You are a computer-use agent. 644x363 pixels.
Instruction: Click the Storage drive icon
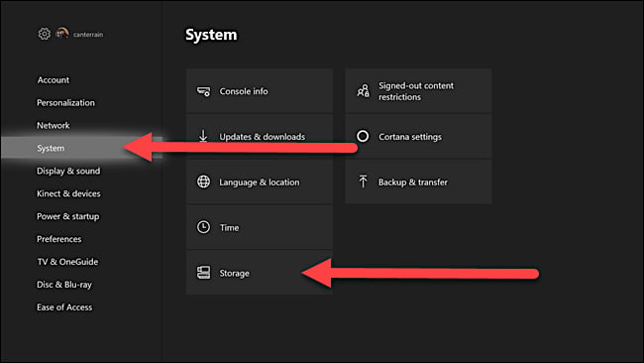203,272
